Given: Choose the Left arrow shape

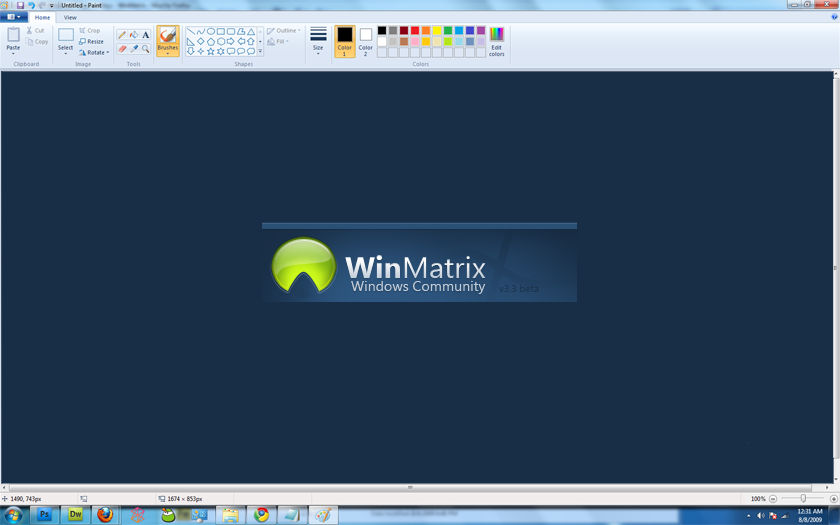Looking at the screenshot, I should (241, 42).
